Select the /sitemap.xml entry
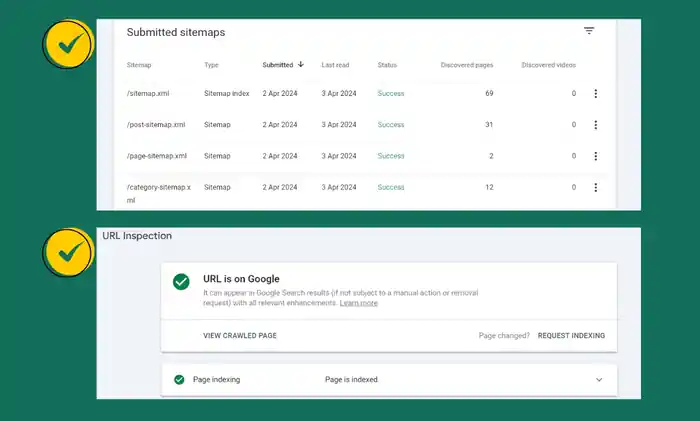Screen dimensions: 700x421 pyautogui.click(x=148, y=93)
